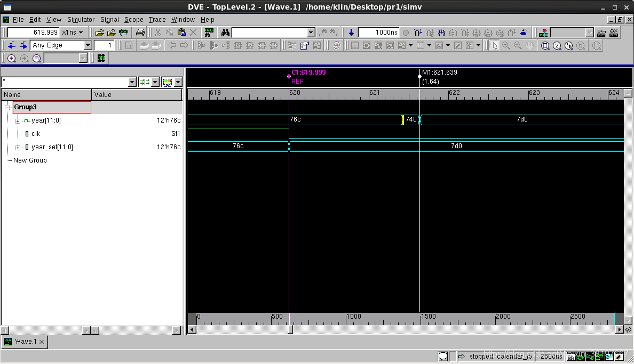Image resolution: width=634 pixels, height=364 pixels.
Task: Click the back navigation circle icon
Action: (12, 59)
